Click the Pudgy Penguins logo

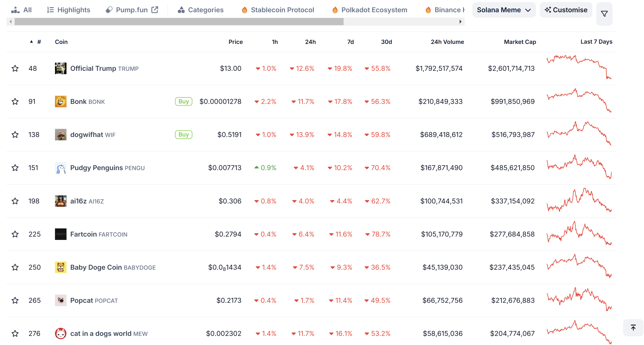61,168
